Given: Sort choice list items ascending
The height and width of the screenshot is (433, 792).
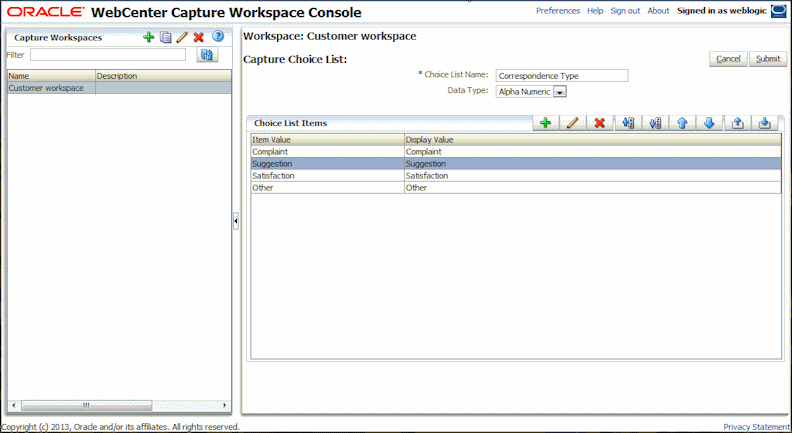Looking at the screenshot, I should point(628,123).
